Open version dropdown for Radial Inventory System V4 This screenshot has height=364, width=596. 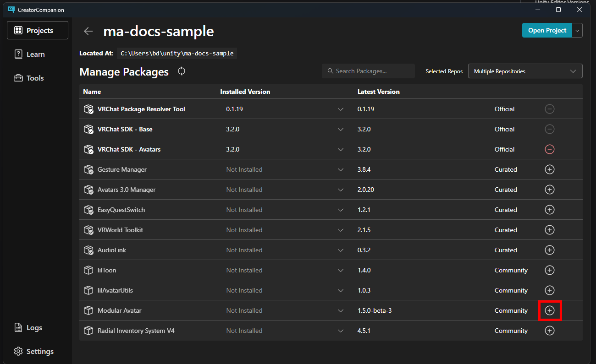pos(340,331)
